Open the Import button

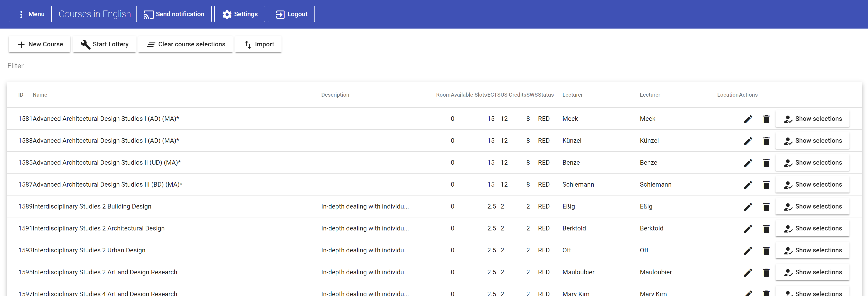click(259, 44)
